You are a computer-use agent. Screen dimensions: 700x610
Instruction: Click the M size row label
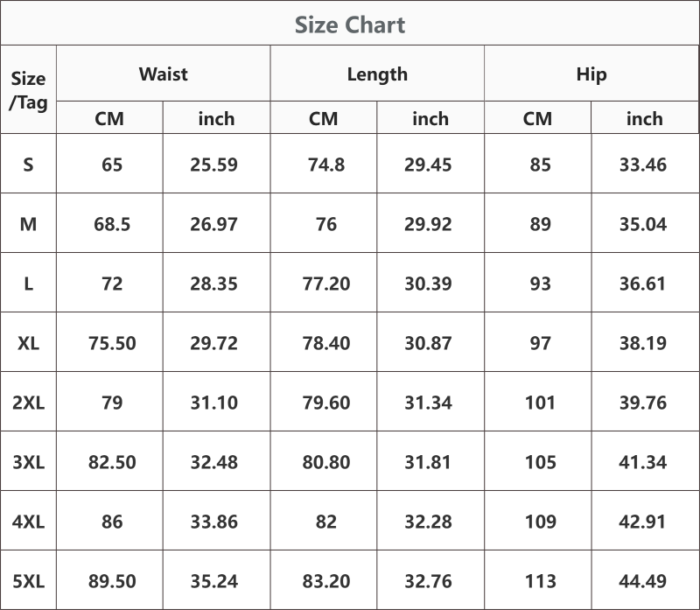pos(28,224)
